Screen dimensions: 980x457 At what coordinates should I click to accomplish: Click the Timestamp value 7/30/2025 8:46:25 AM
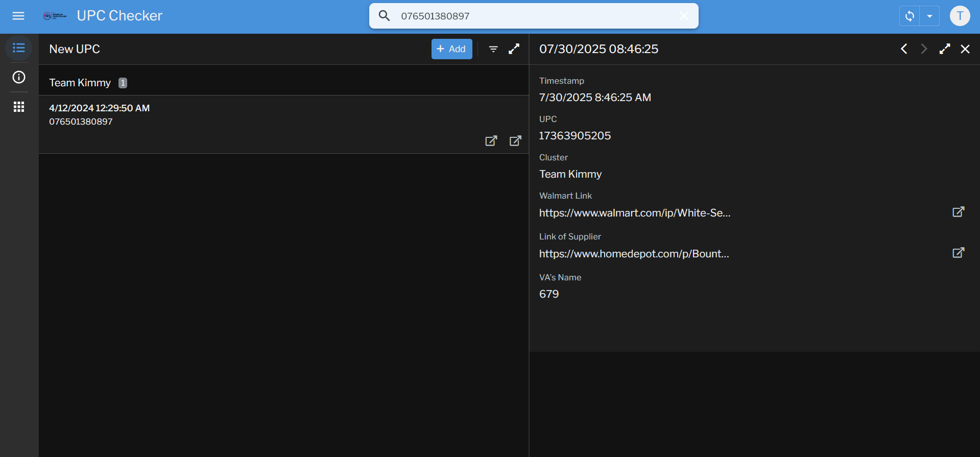coord(595,98)
